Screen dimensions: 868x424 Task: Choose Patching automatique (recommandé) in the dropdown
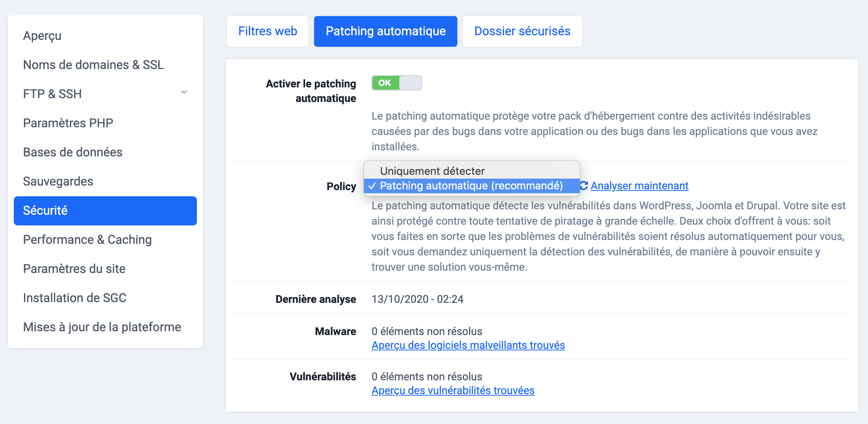[472, 186]
